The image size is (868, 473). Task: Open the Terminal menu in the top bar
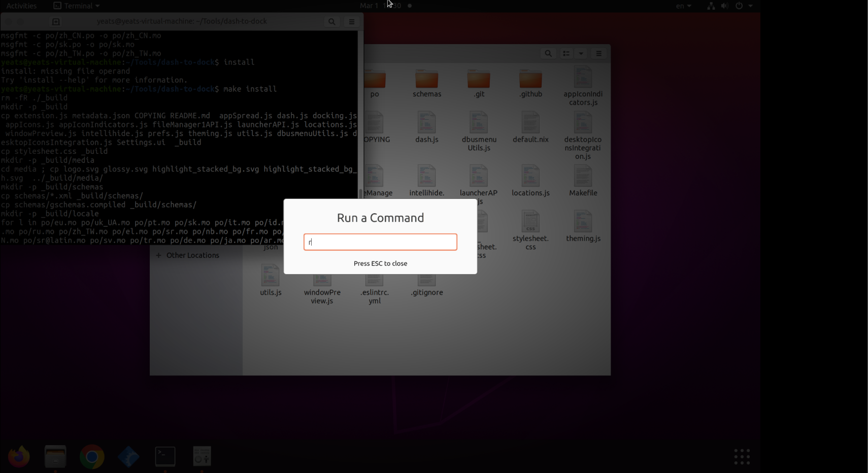click(x=76, y=6)
